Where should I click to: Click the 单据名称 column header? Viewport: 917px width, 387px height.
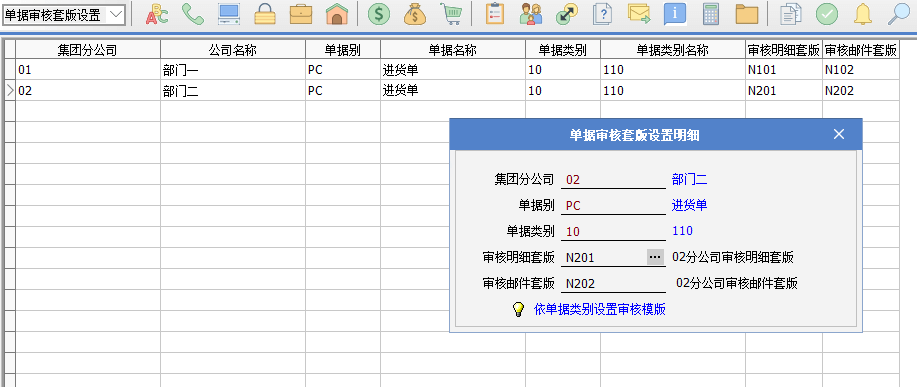click(x=453, y=50)
